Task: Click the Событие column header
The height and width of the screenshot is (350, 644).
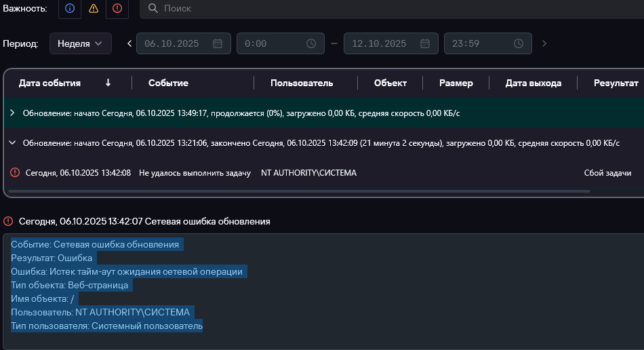Action: point(168,83)
